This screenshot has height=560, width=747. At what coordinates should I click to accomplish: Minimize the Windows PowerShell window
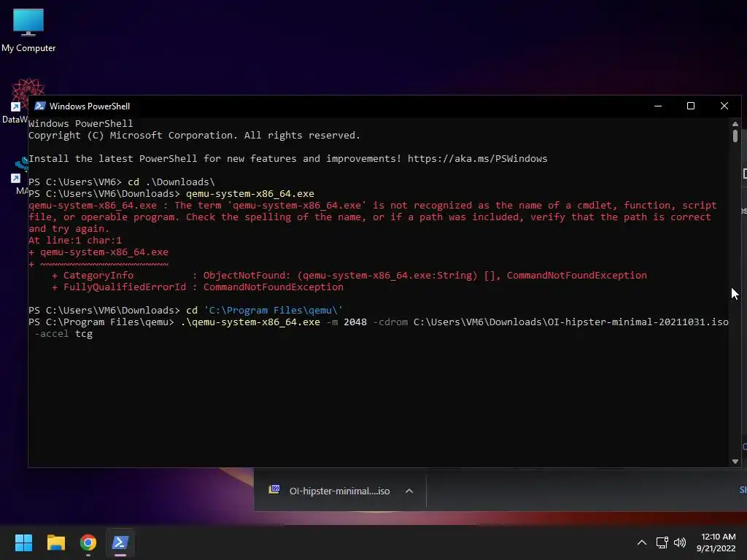(x=658, y=106)
